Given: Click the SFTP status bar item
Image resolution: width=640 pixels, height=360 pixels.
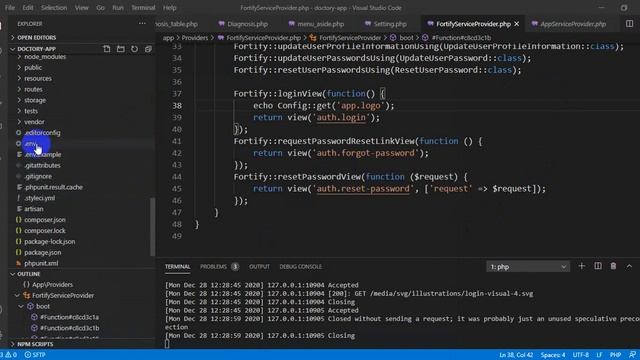Looking at the screenshot, I should (x=35, y=355).
